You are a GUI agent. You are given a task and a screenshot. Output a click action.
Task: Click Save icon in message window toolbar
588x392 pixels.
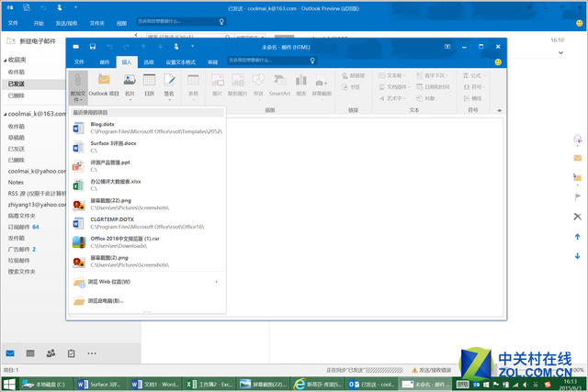coord(93,47)
